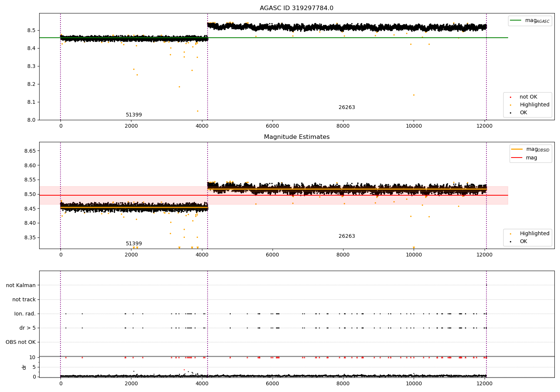The width and height of the screenshot is (560, 392).
Task: Click the 8.55 y-axis tick in middle panel
Action: pos(29,180)
